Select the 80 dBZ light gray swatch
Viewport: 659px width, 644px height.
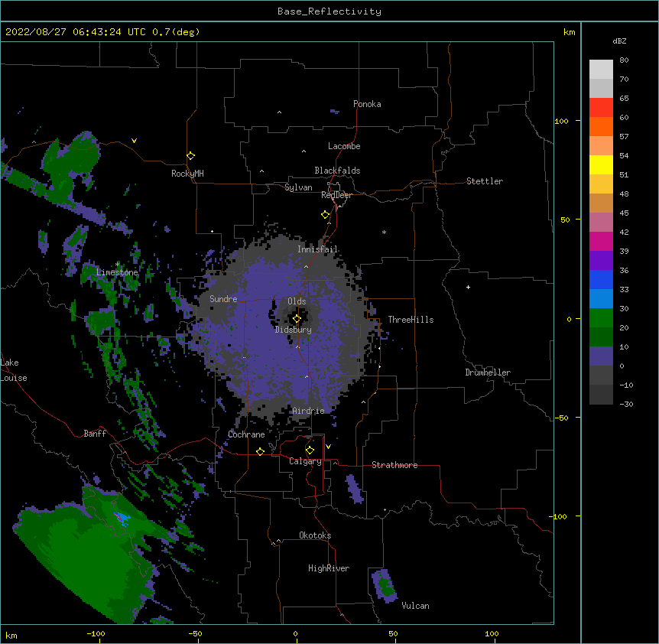click(601, 69)
